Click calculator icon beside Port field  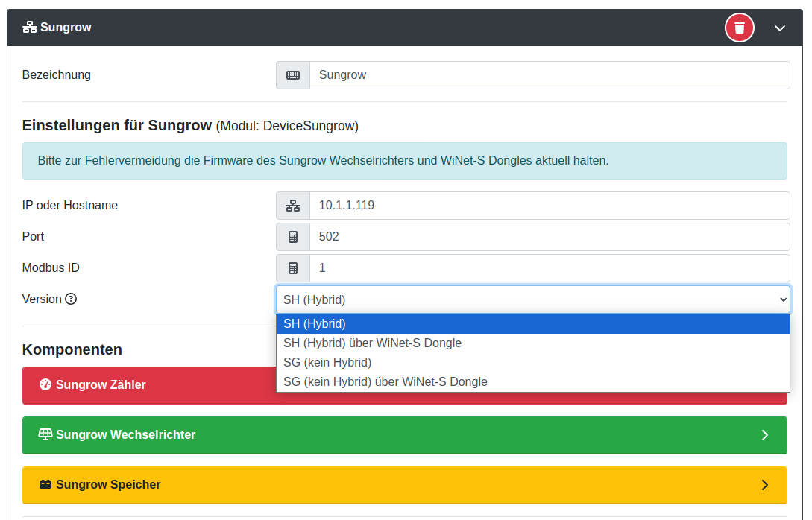click(293, 236)
